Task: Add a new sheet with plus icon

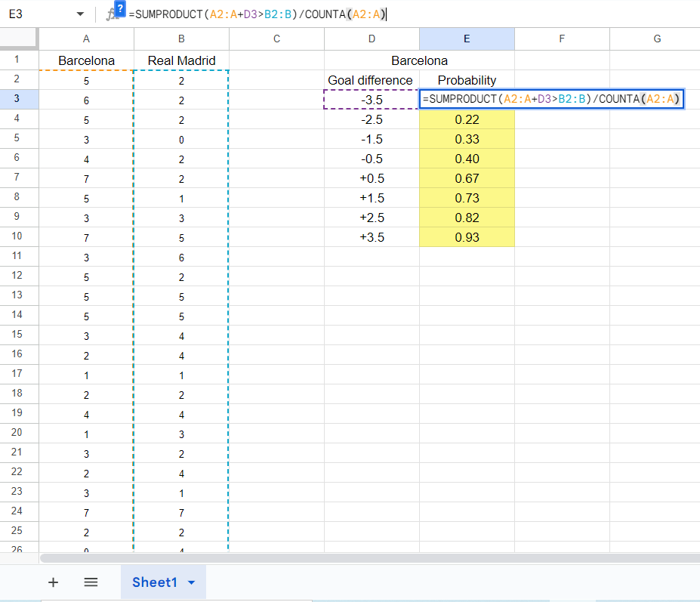Action: [x=53, y=582]
